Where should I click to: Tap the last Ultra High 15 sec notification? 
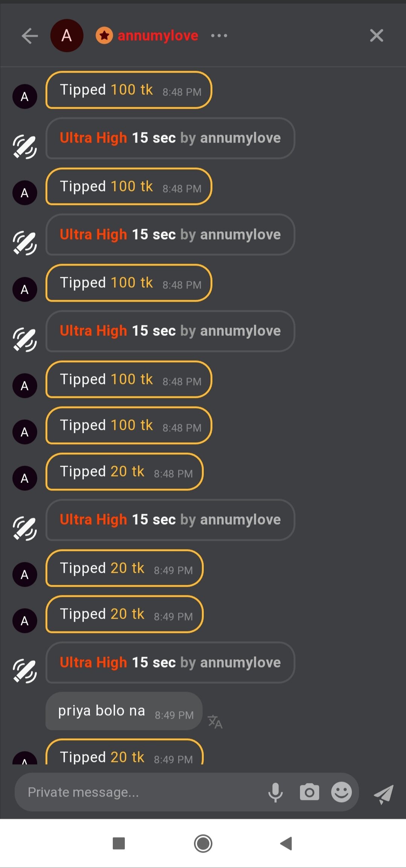tap(170, 662)
